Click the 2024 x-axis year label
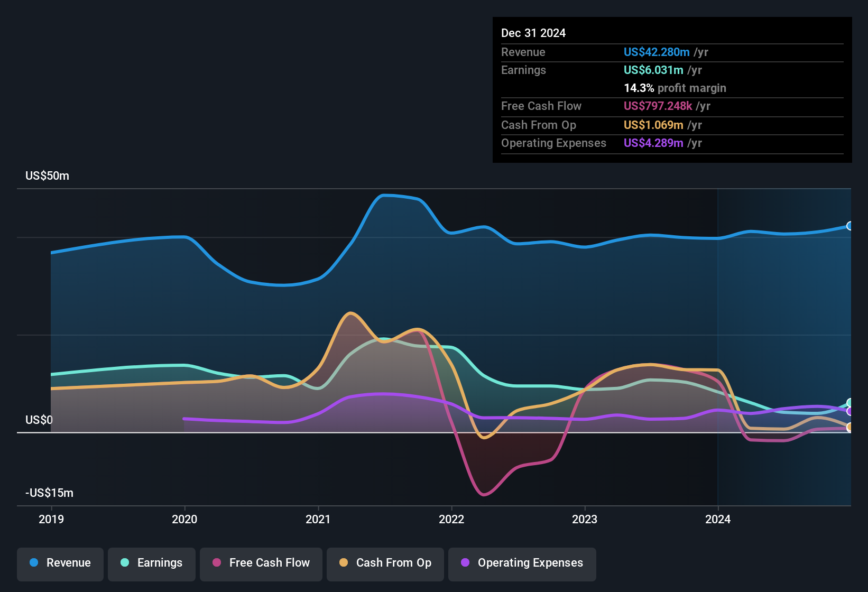 click(x=718, y=520)
